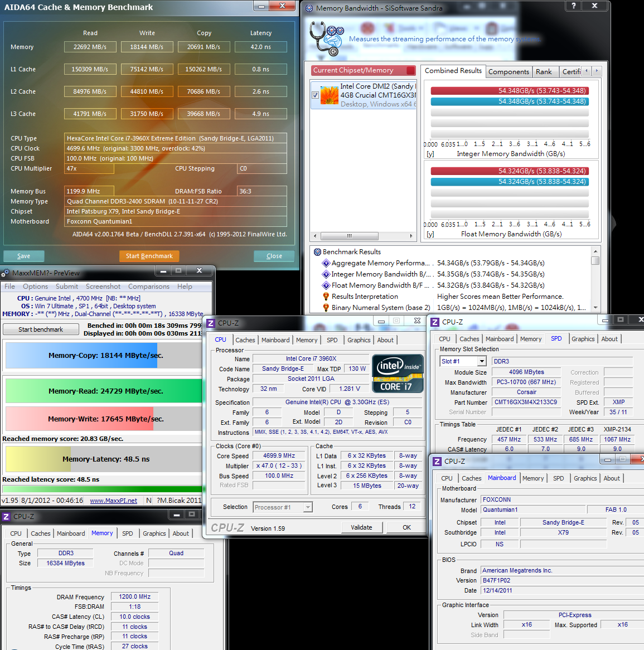Image resolution: width=644 pixels, height=650 pixels.
Task: Click Start Benchmark in AIDA64
Action: (x=149, y=256)
